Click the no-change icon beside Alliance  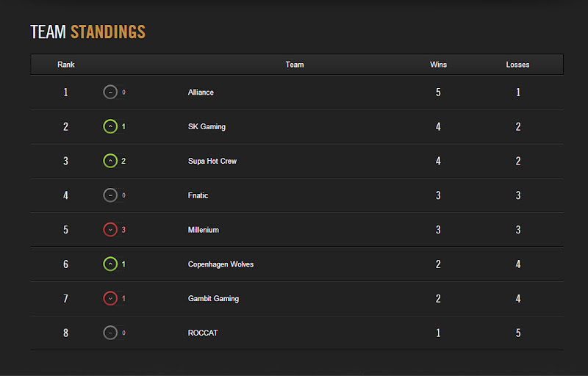[110, 92]
